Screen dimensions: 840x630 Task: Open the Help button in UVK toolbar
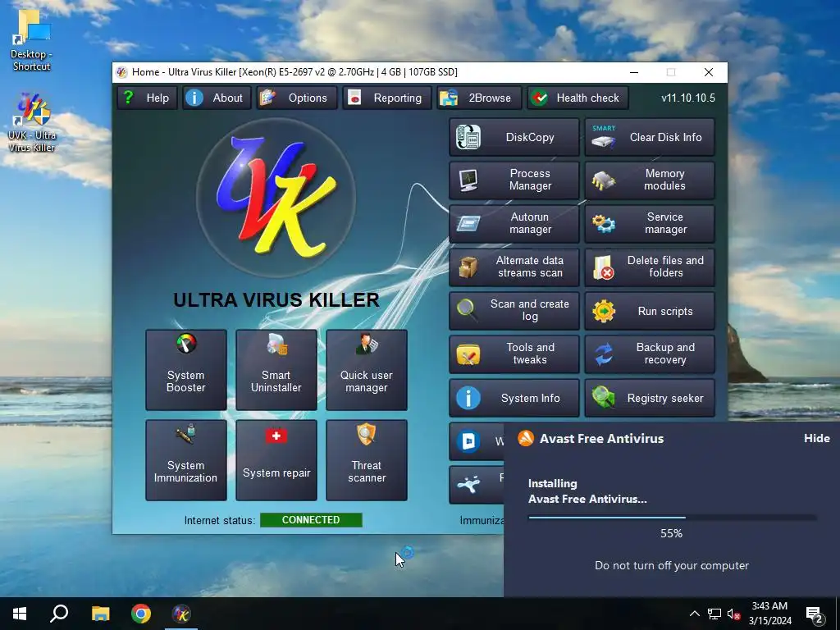tap(147, 98)
